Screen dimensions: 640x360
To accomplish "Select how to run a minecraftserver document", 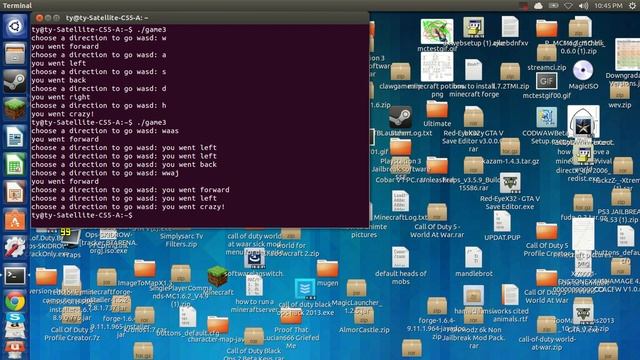I will pyautogui.click(x=254, y=285).
